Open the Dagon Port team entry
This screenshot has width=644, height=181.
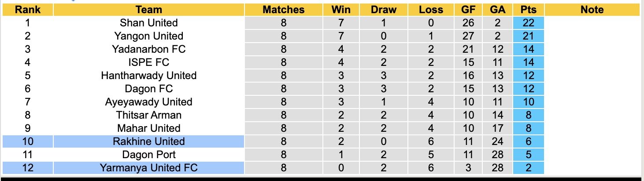(x=148, y=155)
